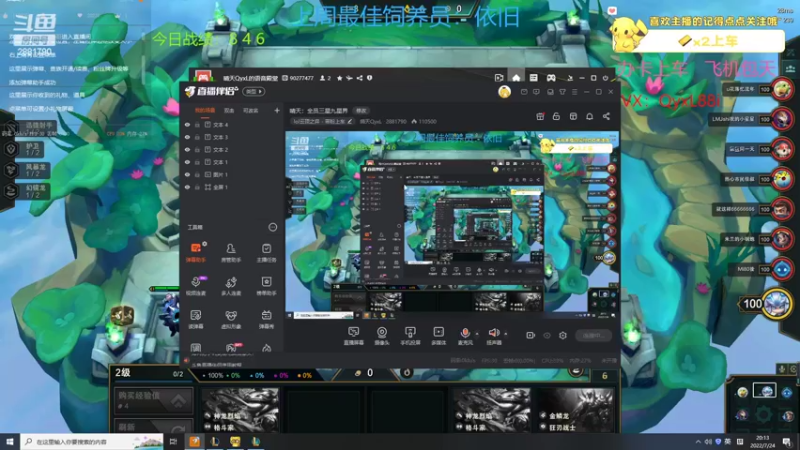Viewport: 800px width, 450px height.
Task: Open the 房管助手 tool
Action: [x=231, y=253]
